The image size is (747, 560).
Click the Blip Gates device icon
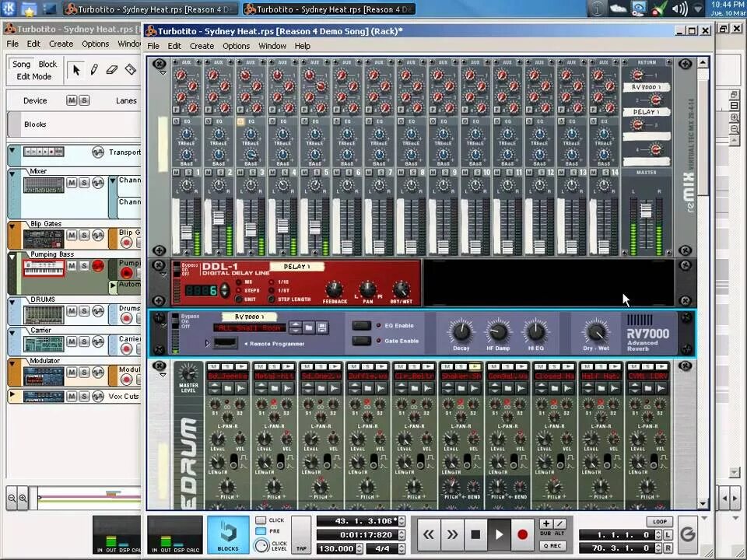[x=44, y=238]
